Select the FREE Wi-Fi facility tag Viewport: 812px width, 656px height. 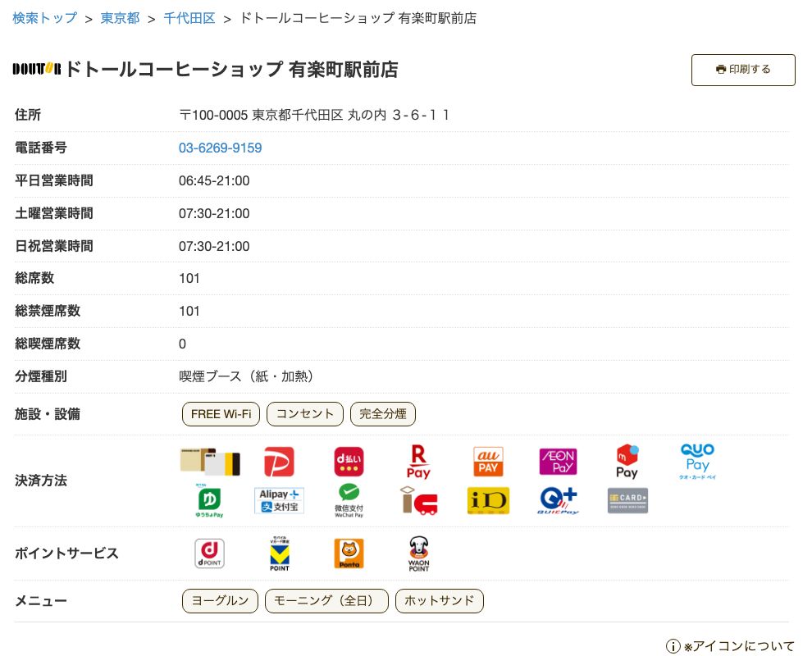(221, 414)
